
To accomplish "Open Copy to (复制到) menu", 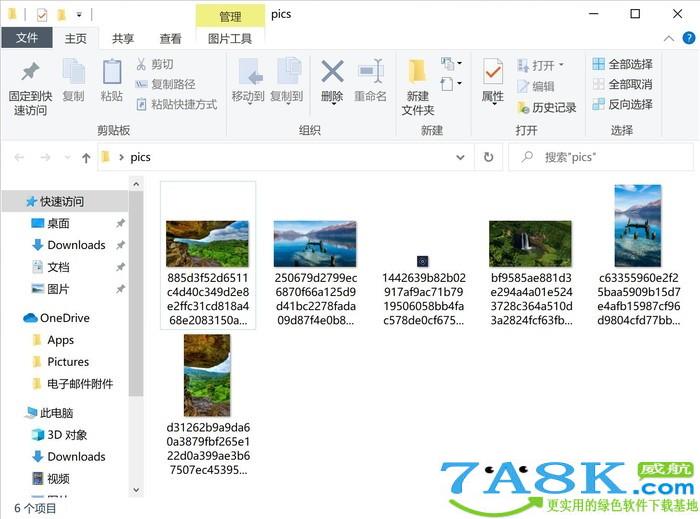I will point(287,81).
